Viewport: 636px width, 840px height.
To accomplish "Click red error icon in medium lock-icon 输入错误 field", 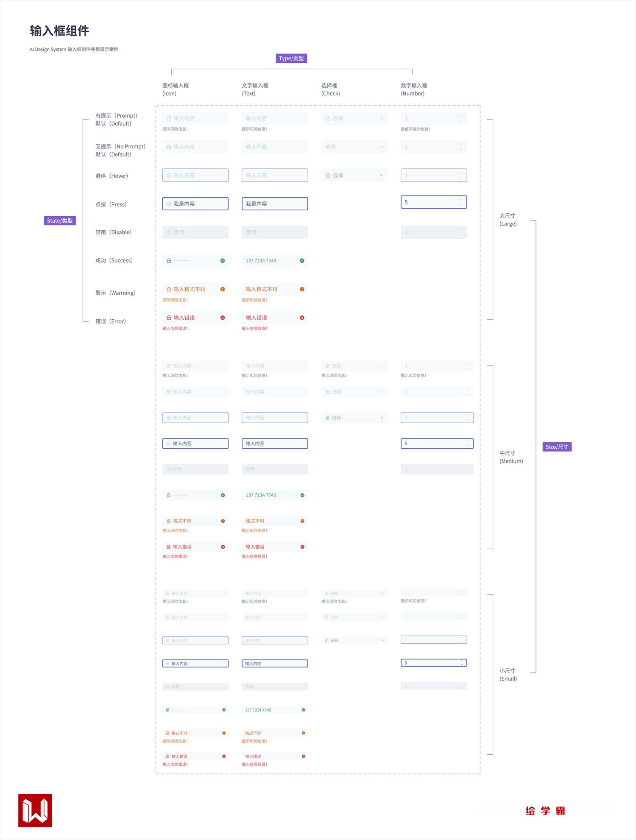I will [x=223, y=547].
